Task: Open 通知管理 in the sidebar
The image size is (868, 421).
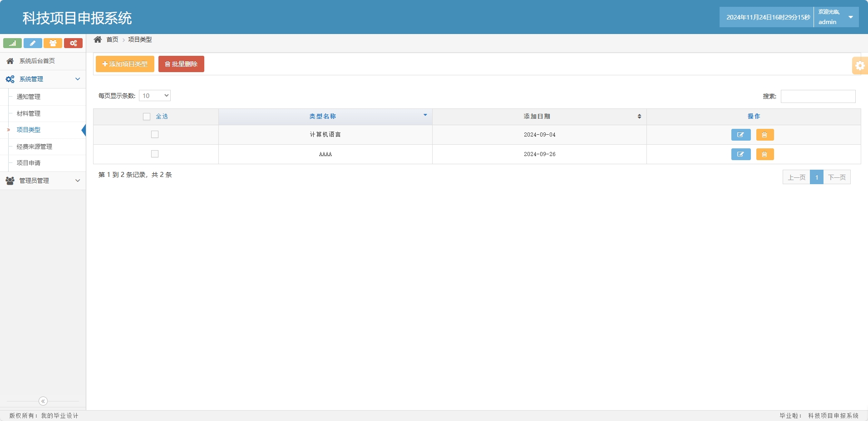Action: point(29,97)
